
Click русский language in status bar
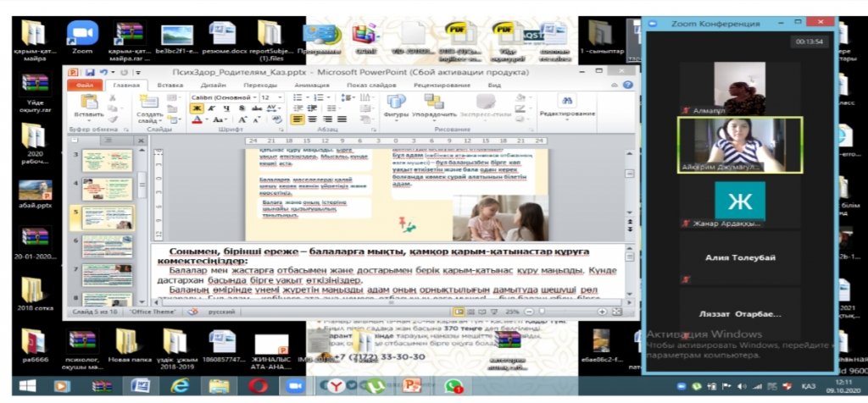pos(221,312)
